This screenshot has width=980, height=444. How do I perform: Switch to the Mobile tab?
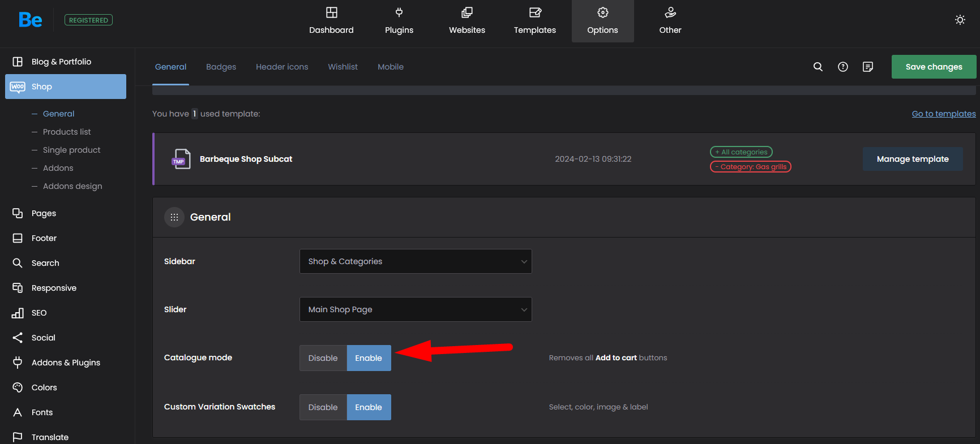pyautogui.click(x=391, y=67)
